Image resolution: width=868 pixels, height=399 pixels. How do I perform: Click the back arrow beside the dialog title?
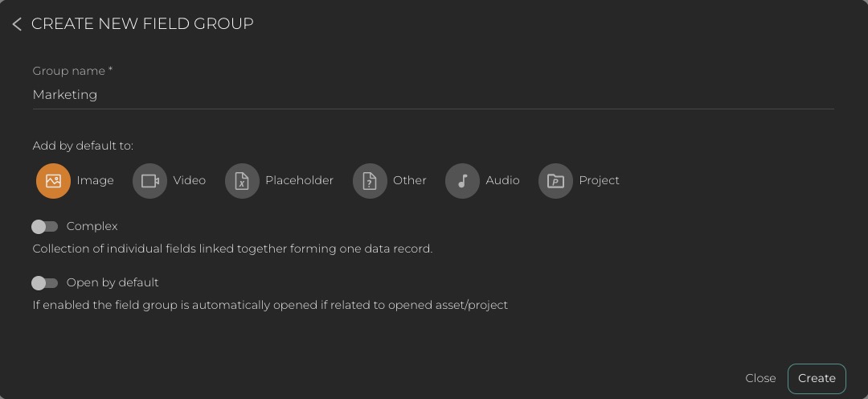click(x=17, y=24)
